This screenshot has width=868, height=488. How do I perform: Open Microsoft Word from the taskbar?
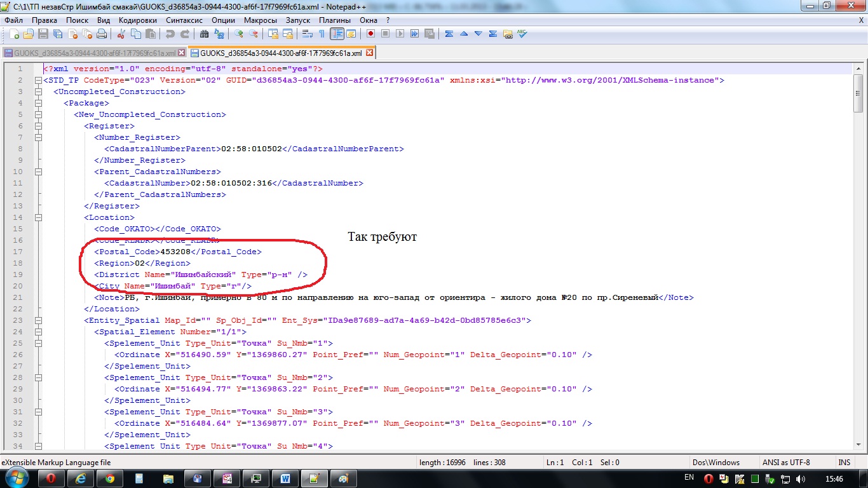point(285,478)
